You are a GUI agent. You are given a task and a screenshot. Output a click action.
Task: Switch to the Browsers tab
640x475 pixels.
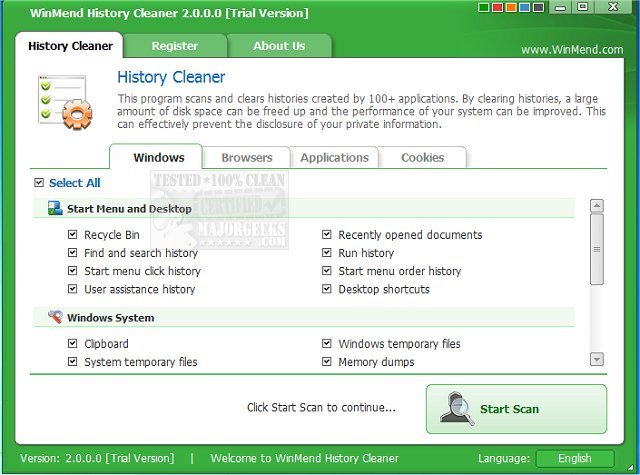247,158
